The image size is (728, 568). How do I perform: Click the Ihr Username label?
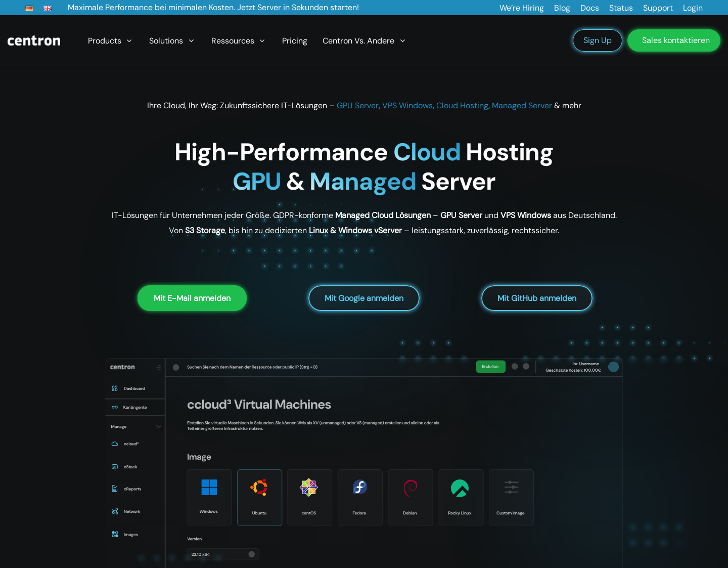(x=585, y=364)
